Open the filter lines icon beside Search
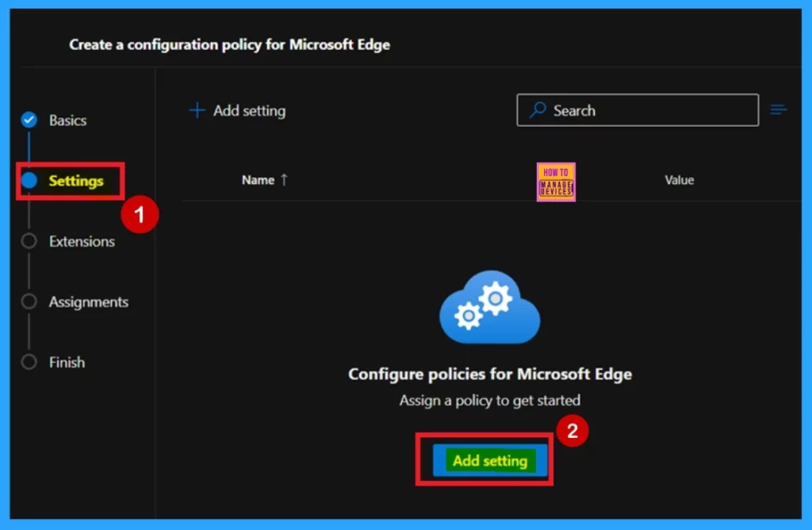 tap(779, 109)
